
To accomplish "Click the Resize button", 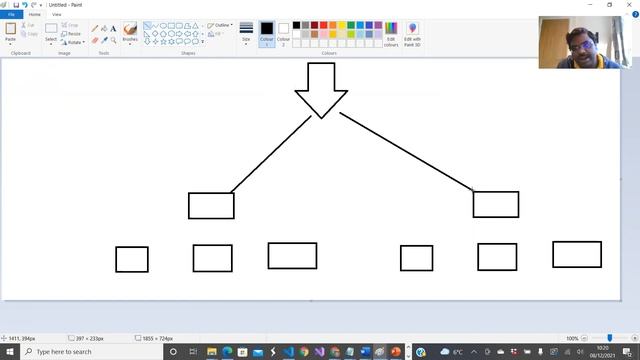I will [x=71, y=33].
